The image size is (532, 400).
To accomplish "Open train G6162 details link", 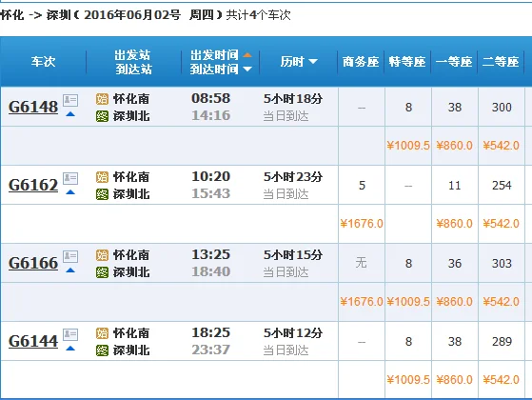I will coord(33,185).
